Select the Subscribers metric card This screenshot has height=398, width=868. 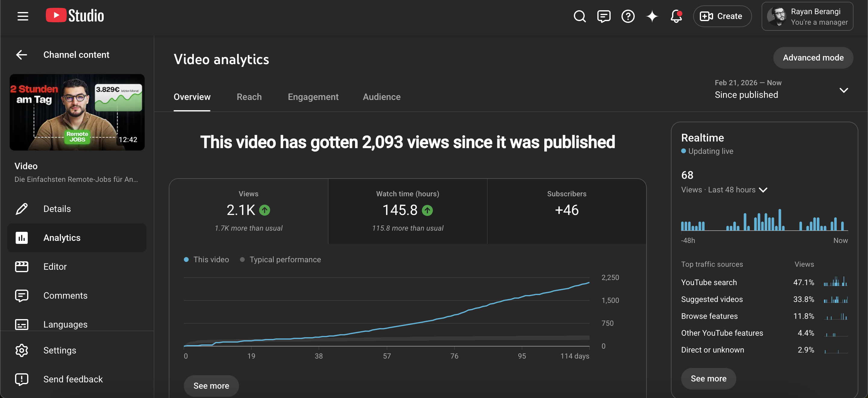click(567, 211)
